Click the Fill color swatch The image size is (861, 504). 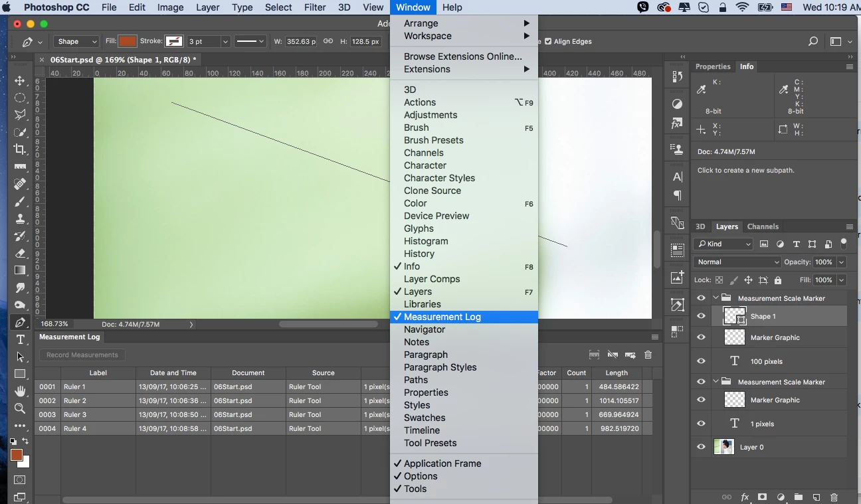(128, 41)
